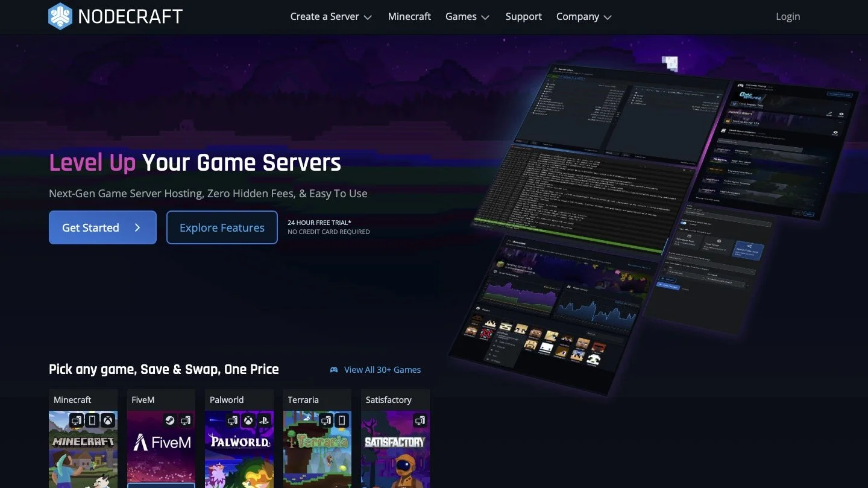868x488 pixels.
Task: Click the Steam icon on FiveM card
Action: (169, 420)
